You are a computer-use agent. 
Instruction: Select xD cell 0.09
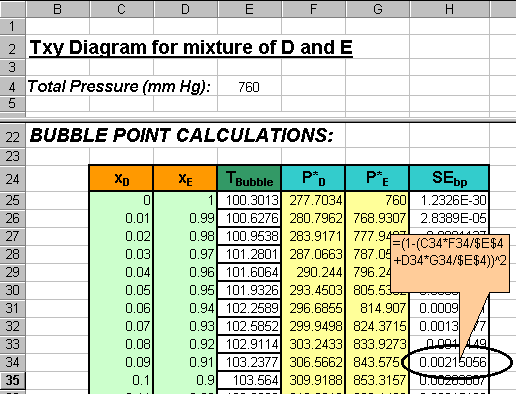121,362
